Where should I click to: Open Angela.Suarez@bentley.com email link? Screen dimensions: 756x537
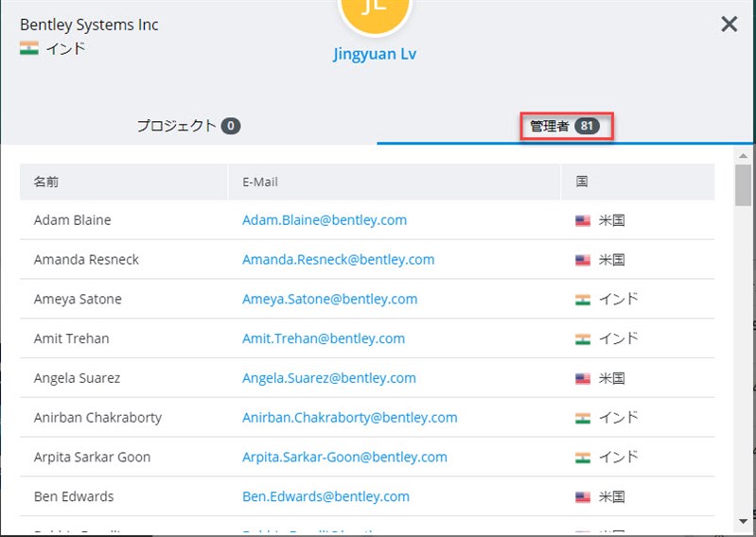coord(329,378)
